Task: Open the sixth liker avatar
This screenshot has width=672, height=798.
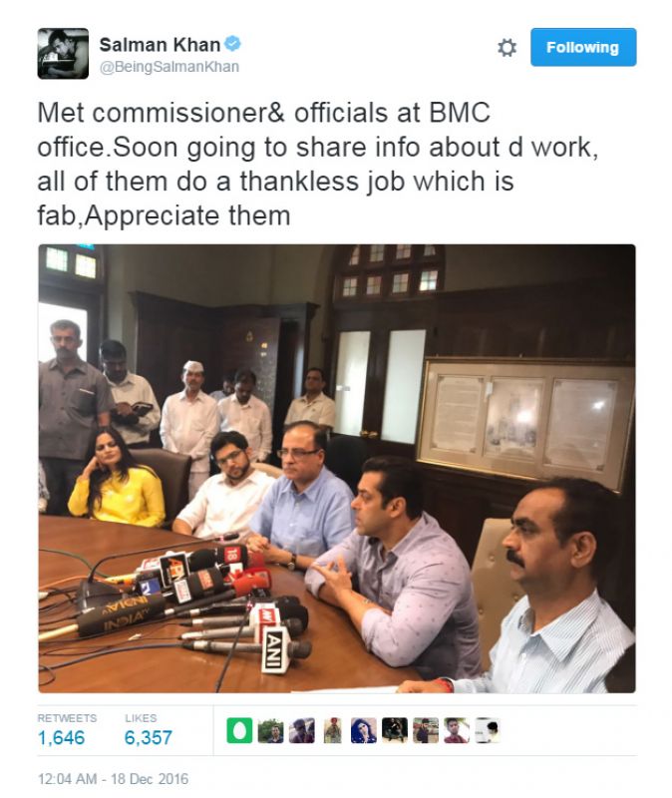Action: [395, 730]
